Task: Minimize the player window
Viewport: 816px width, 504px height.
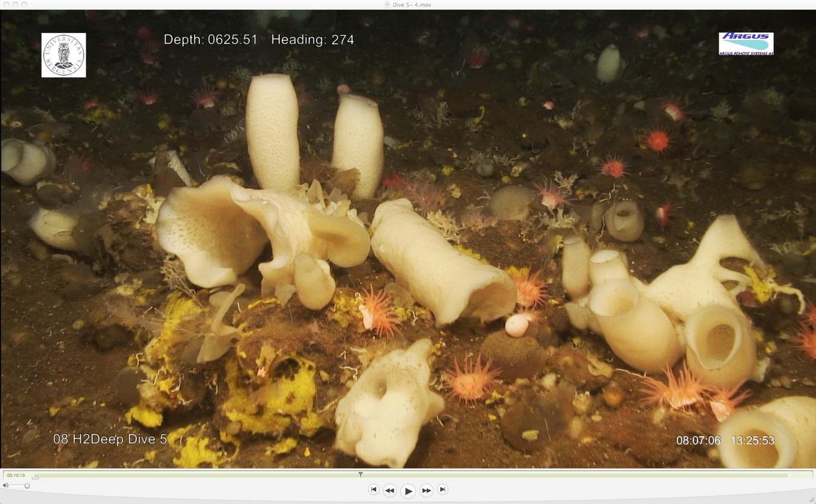Action: pyautogui.click(x=15, y=5)
